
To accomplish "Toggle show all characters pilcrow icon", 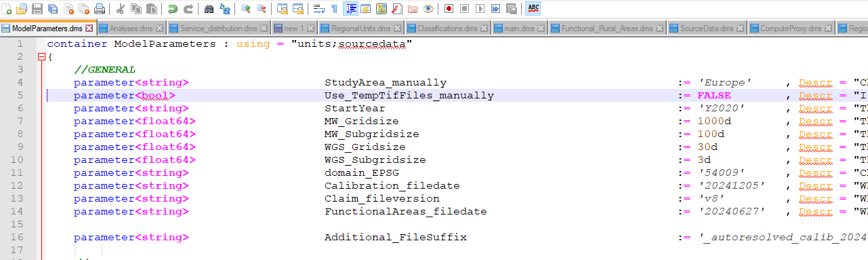I will tap(335, 9).
